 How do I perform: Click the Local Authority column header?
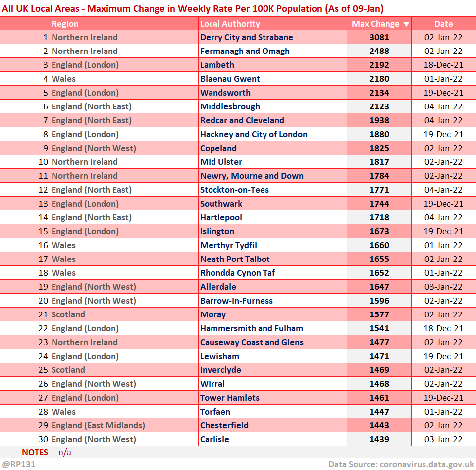point(230,24)
